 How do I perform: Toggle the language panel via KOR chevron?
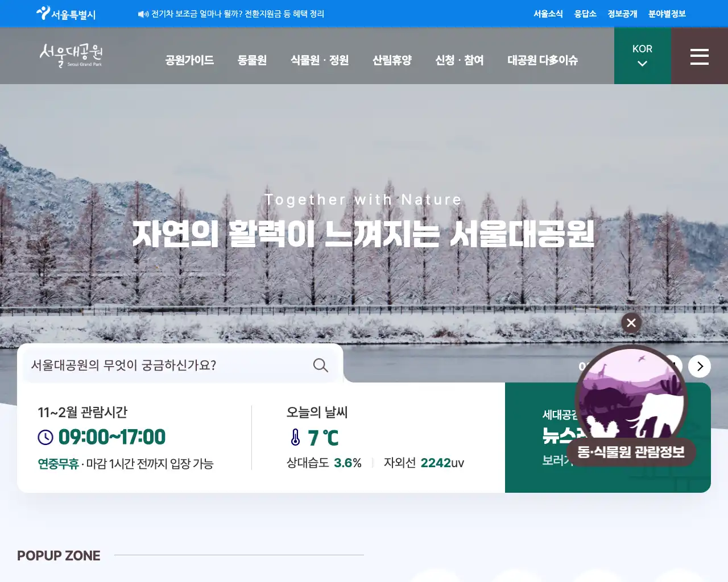tap(642, 64)
